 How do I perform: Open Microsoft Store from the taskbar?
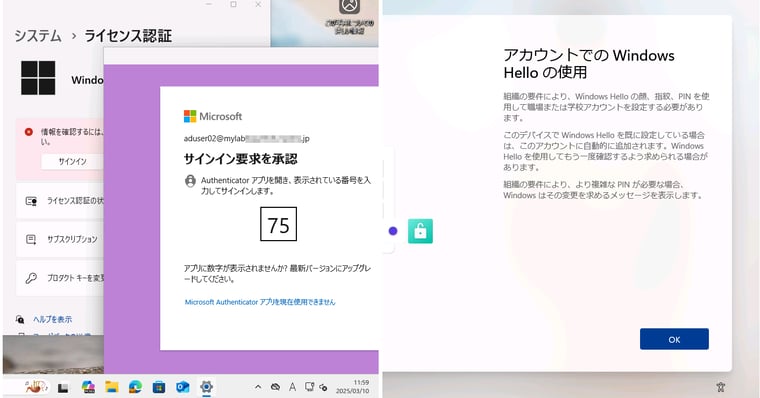point(158,387)
